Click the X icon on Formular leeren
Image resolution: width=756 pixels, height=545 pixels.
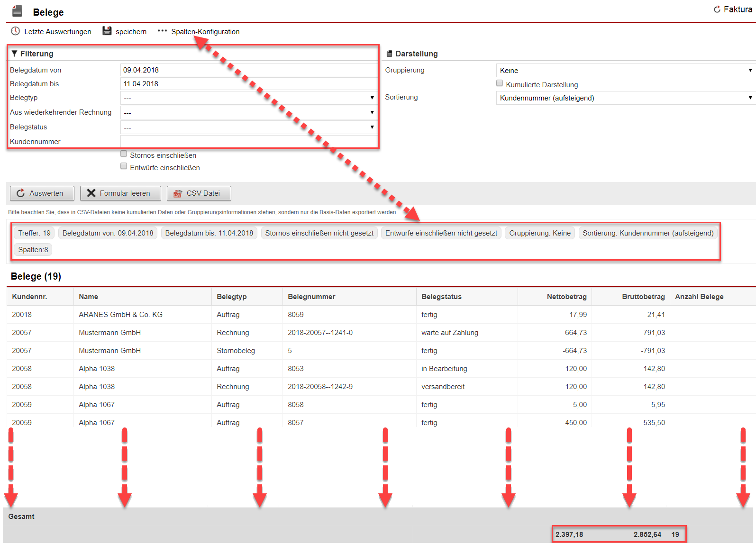click(x=91, y=193)
